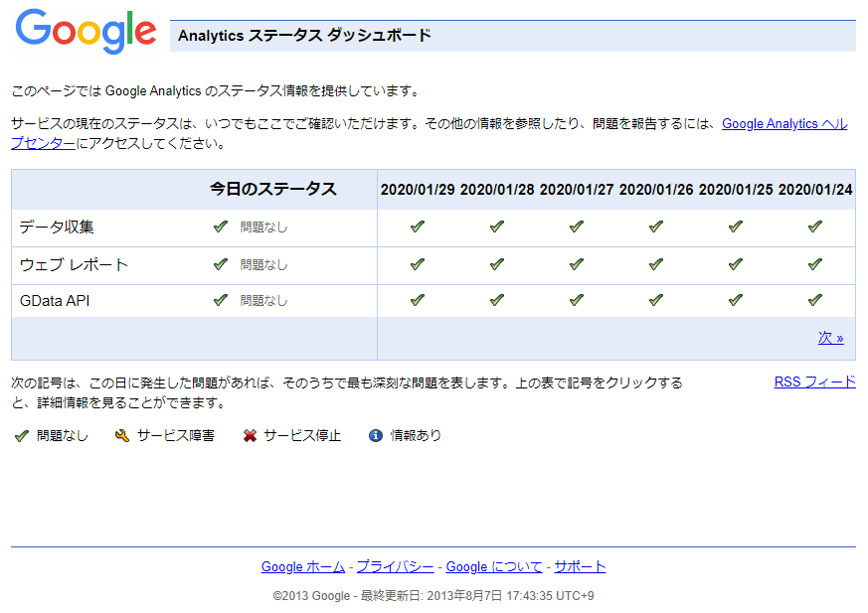Image resolution: width=868 pixels, height=613 pixels.
Task: Open the Google ホーム footer link
Action: tap(303, 566)
